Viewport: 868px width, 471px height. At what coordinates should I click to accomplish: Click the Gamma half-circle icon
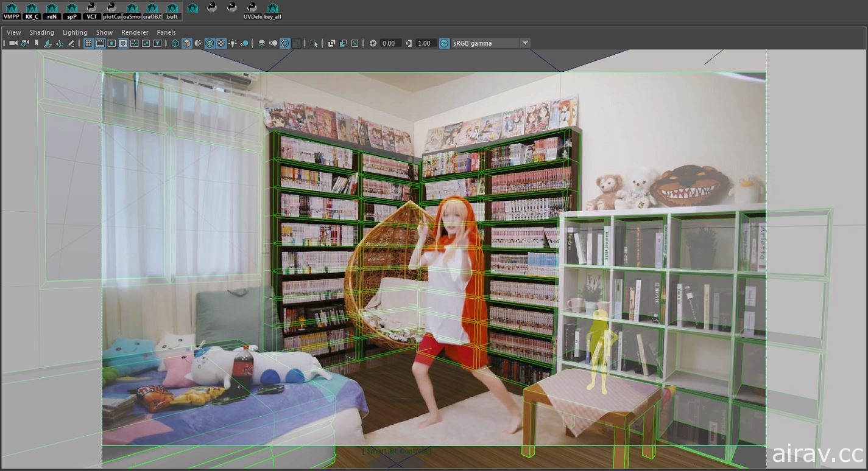409,43
